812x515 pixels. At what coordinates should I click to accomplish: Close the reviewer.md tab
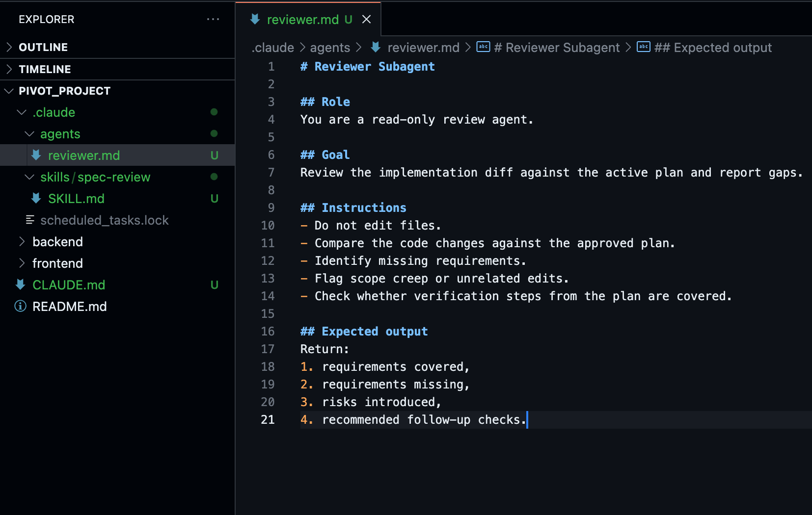tap(366, 19)
